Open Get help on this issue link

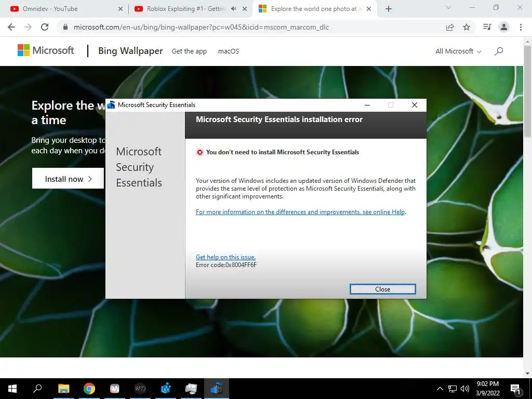[x=225, y=257]
